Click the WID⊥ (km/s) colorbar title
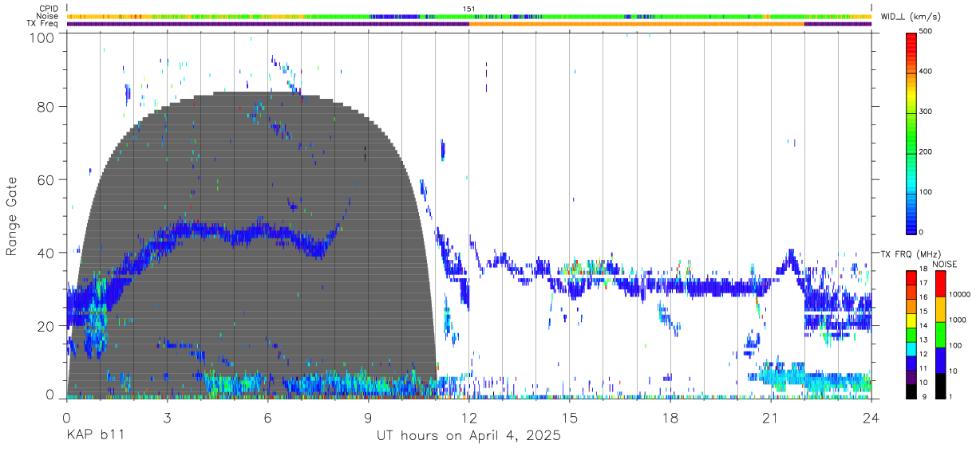 [911, 16]
